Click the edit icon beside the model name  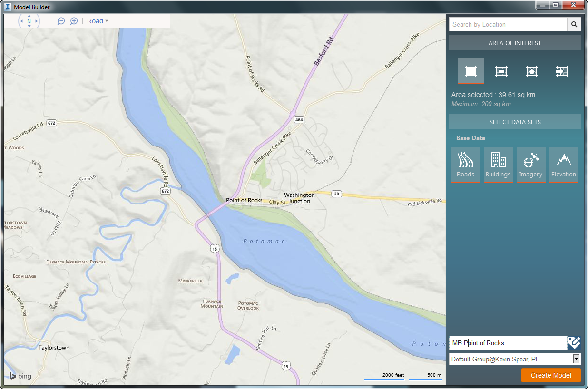point(574,342)
